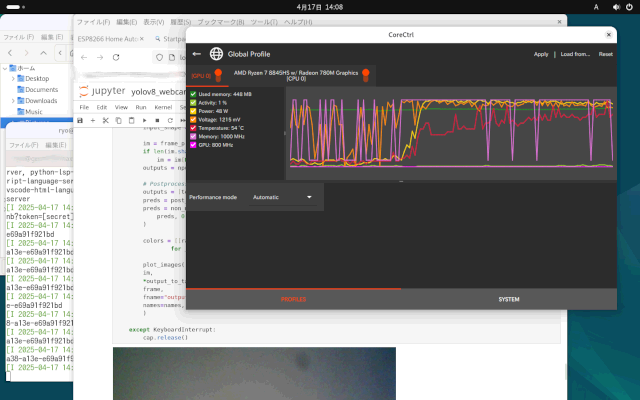The width and height of the screenshot is (640, 400).
Task: Copy the cell with the Jupyter copy icon
Action: point(119,120)
